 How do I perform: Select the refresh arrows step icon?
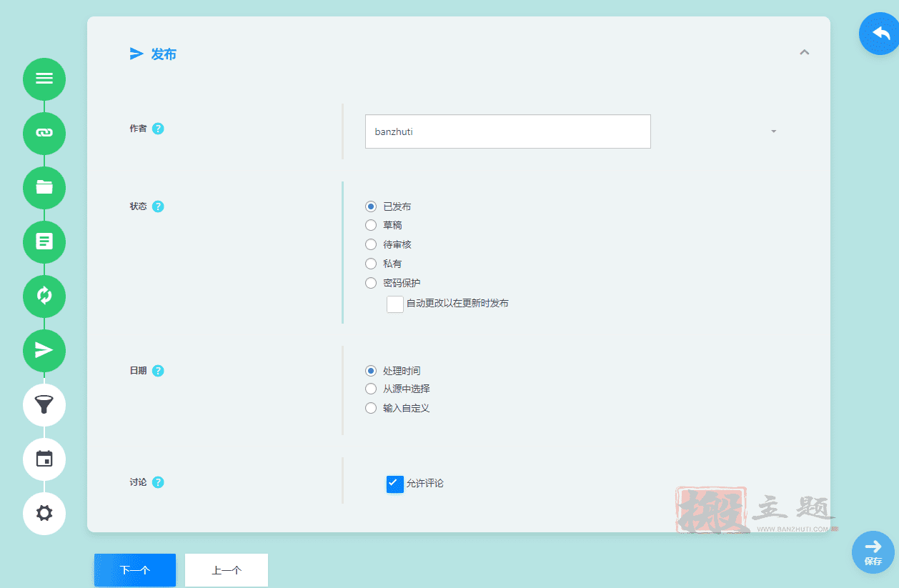click(44, 296)
